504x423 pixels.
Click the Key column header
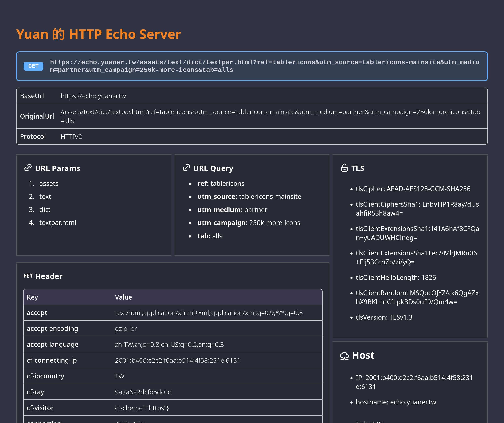coord(32,297)
